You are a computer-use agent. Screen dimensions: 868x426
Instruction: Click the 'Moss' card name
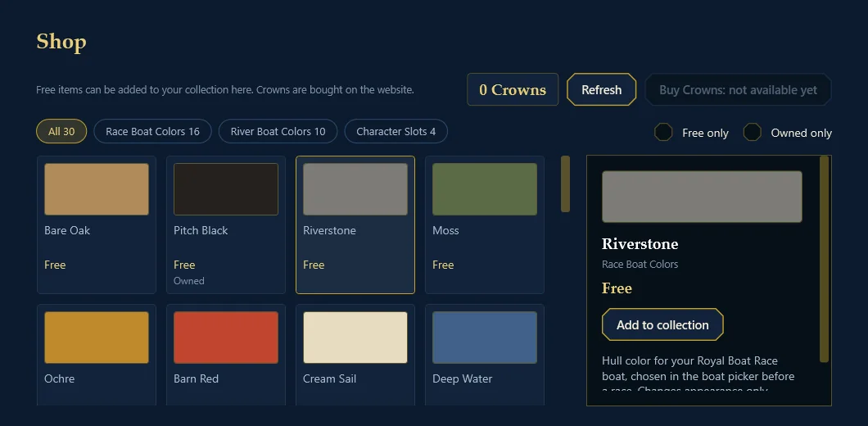pyautogui.click(x=445, y=230)
